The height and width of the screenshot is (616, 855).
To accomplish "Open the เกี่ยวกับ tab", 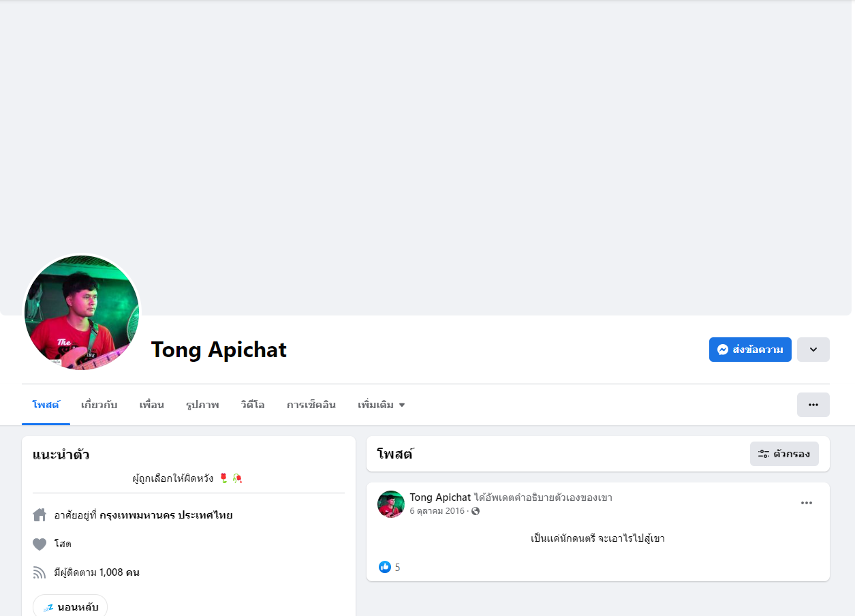I will [99, 405].
